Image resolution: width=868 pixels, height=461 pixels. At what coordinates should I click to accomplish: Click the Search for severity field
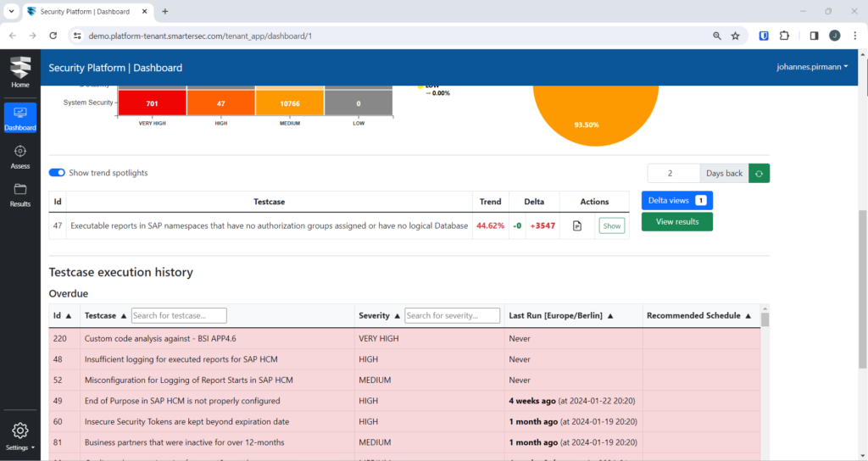tap(453, 315)
